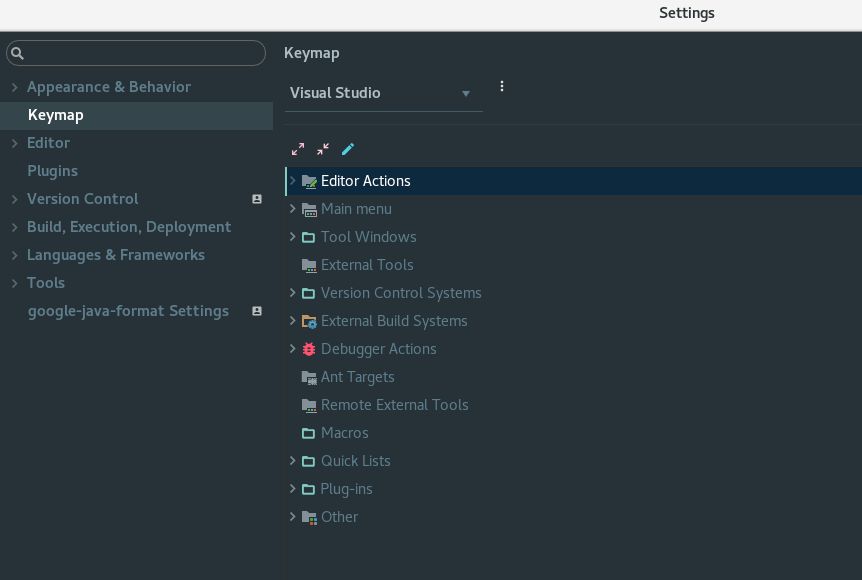Click the magnifier icon in settings search

(17, 53)
